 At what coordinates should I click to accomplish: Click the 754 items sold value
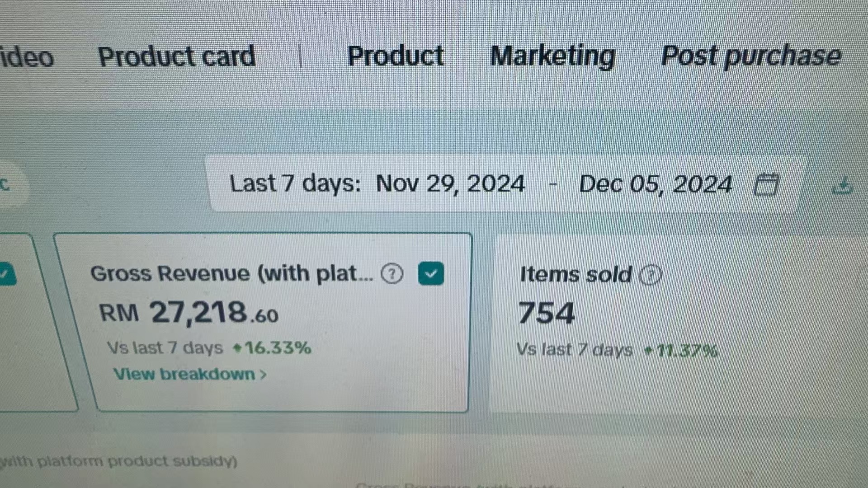click(x=546, y=313)
